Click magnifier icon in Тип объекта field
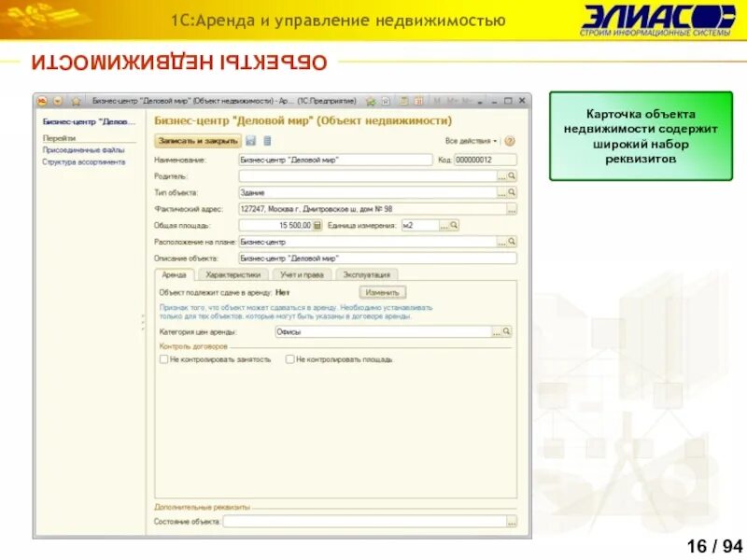This screenshot has height=560, width=747. pos(512,192)
